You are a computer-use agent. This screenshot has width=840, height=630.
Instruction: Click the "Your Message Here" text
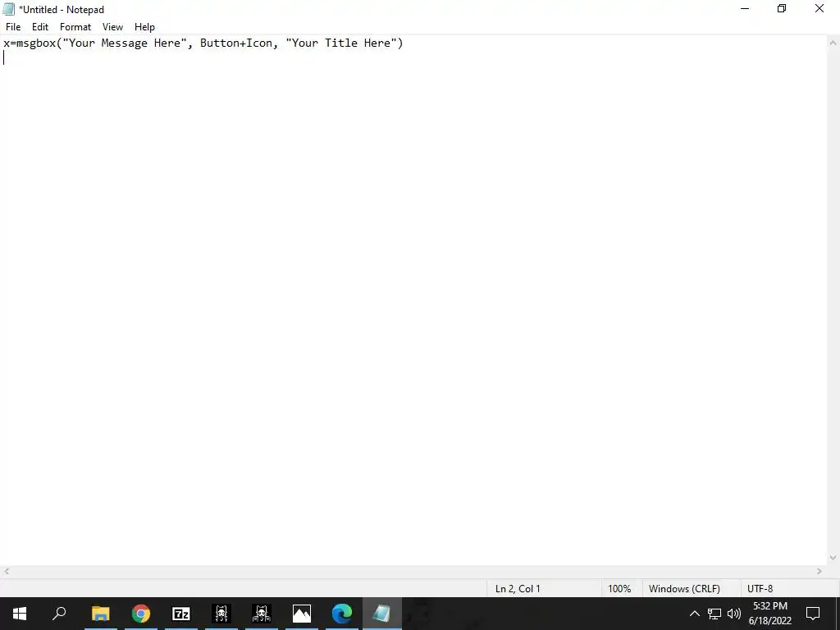(125, 43)
